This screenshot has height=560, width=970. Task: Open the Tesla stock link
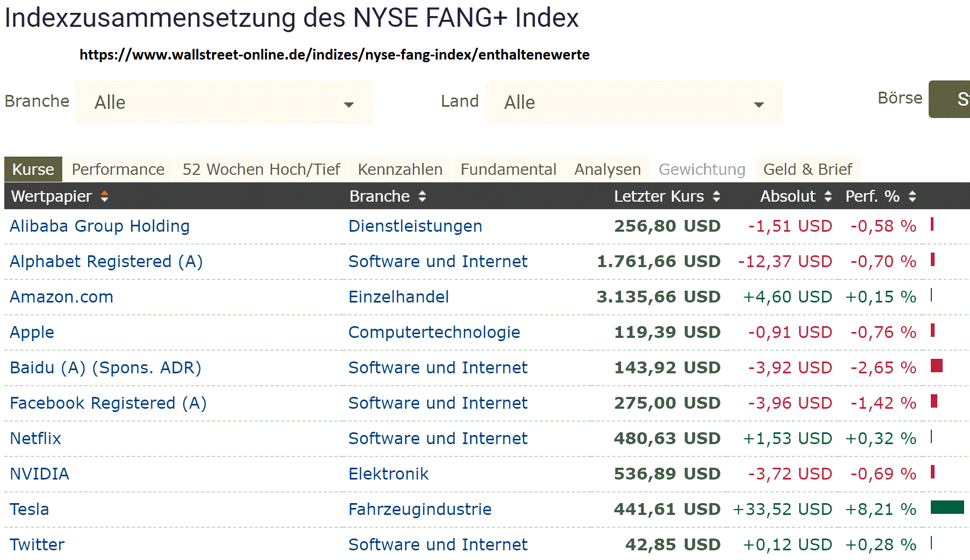click(x=30, y=510)
